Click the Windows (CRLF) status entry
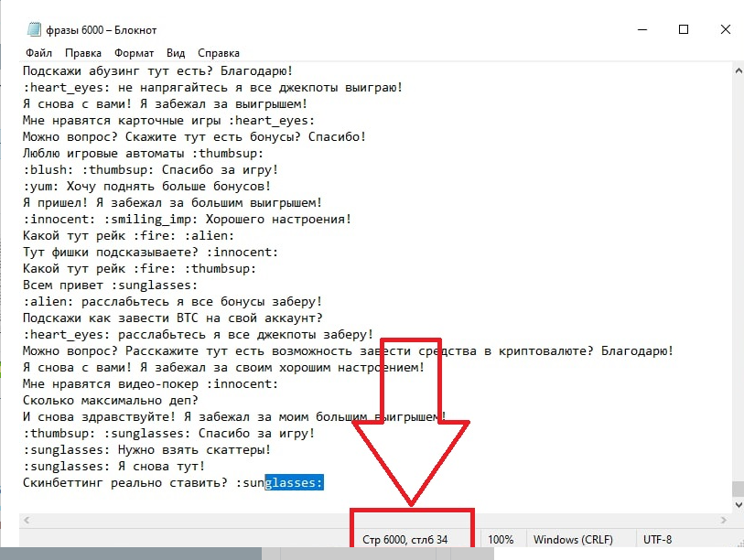Screen dimensions: 744x560 click(x=573, y=540)
